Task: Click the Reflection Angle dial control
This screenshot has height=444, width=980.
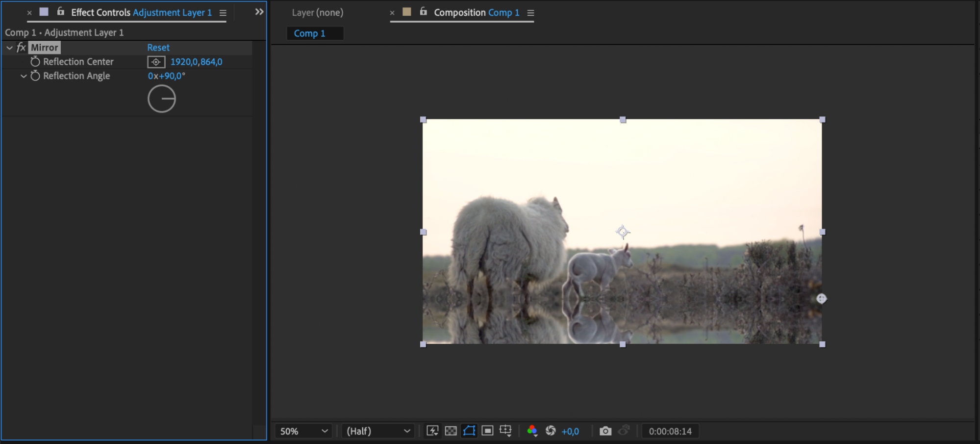Action: tap(162, 99)
